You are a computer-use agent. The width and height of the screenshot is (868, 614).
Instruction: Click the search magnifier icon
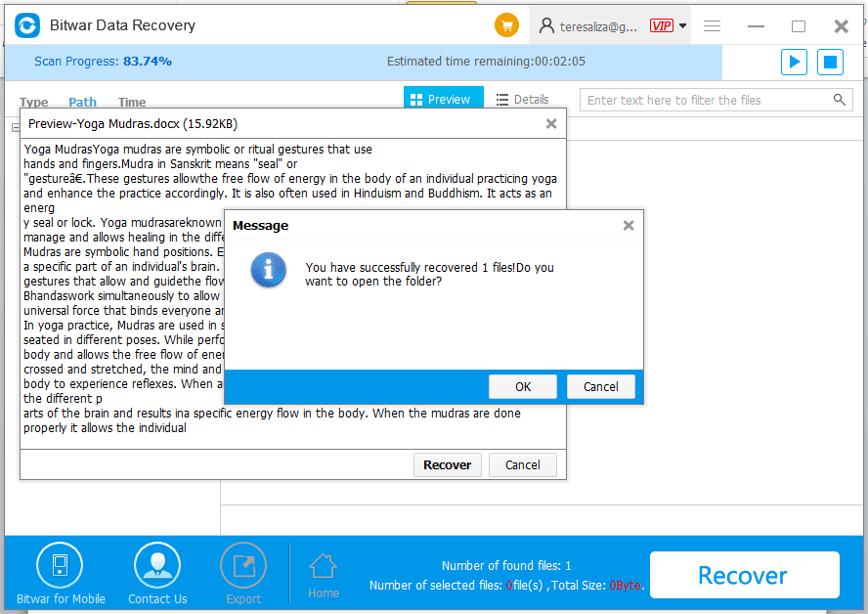(x=840, y=100)
